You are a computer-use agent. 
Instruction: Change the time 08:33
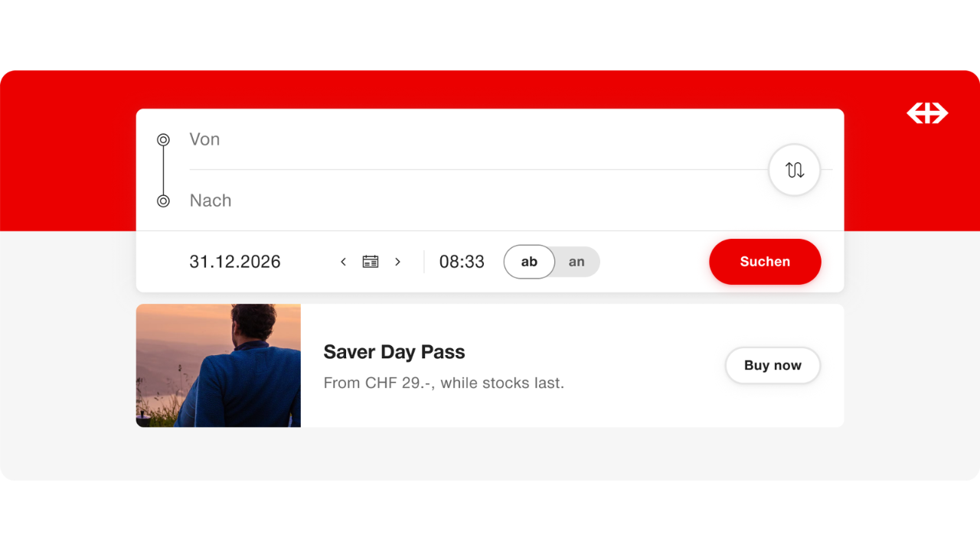(462, 262)
